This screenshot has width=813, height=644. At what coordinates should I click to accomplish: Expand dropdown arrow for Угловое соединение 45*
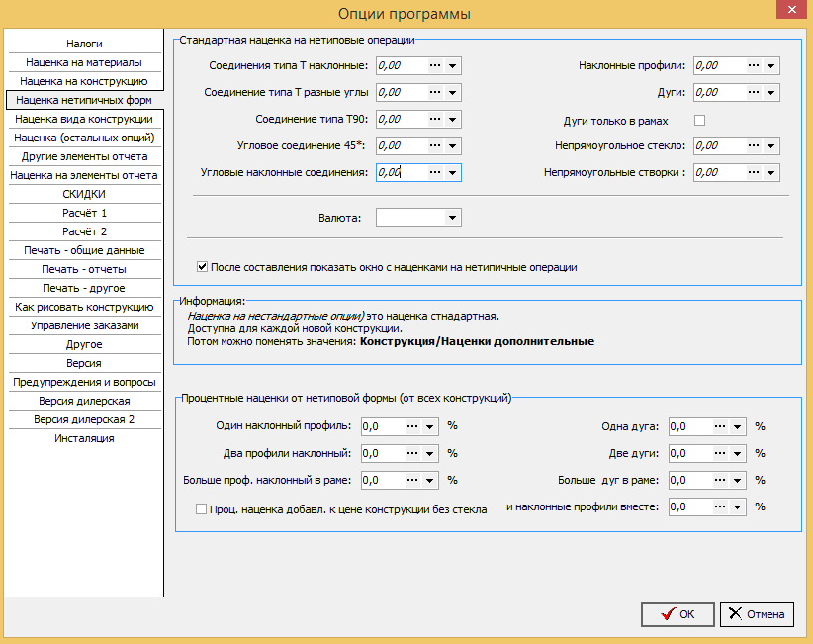coord(452,146)
